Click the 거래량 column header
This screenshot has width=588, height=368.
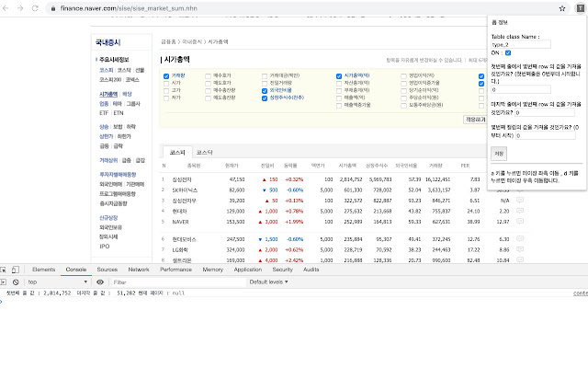(435, 166)
